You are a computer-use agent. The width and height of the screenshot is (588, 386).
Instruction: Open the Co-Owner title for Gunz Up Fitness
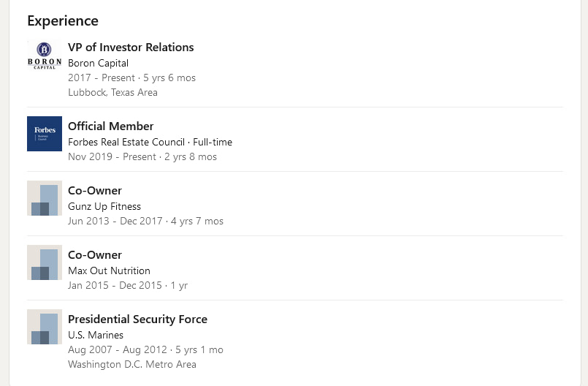tap(95, 191)
